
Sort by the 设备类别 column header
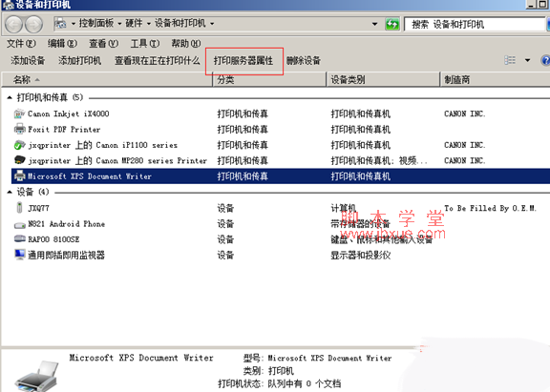click(383, 79)
